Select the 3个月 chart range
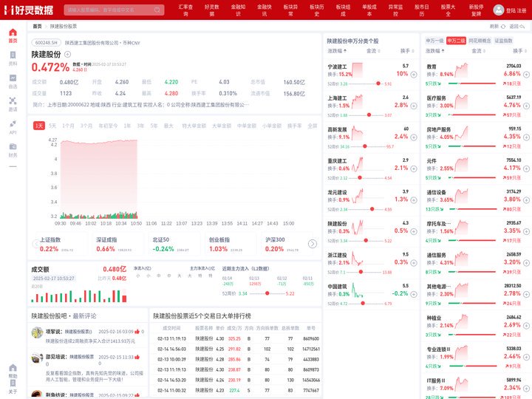The width and height of the screenshot is (532, 399). click(86, 126)
